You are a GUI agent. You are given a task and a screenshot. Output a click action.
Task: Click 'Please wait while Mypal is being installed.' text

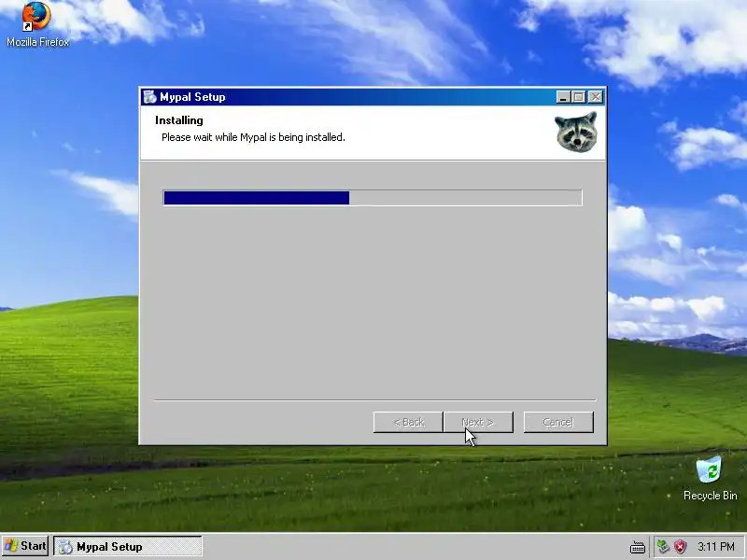pyautogui.click(x=253, y=137)
